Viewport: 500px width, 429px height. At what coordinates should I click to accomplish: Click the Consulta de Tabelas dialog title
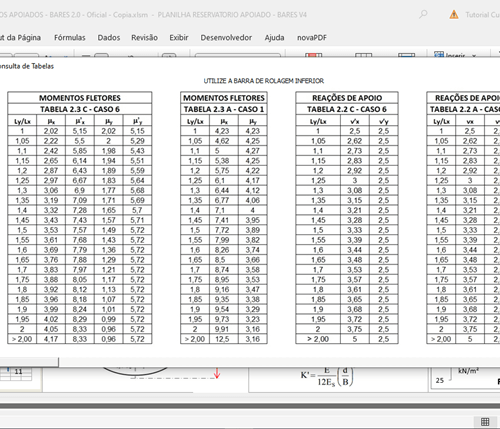27,66
